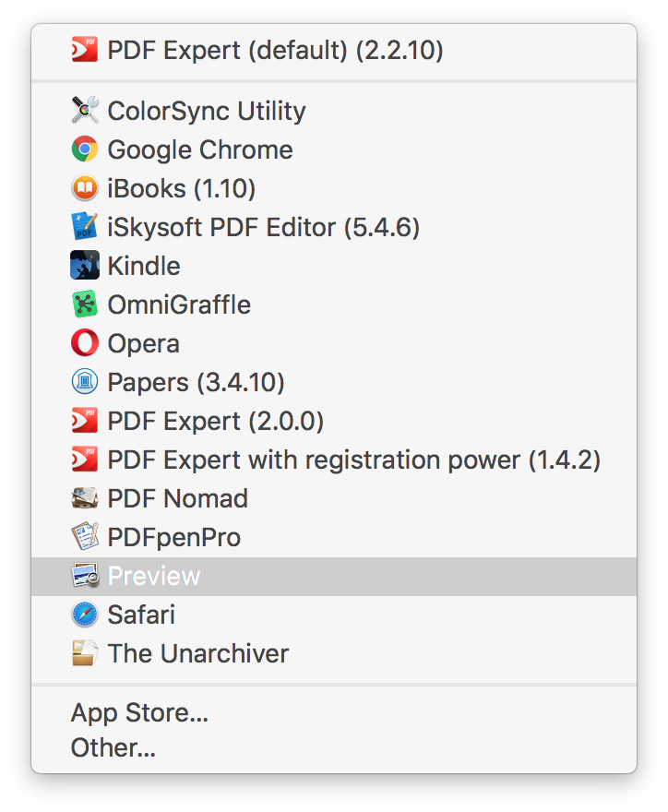Select Google Chrome menu entry
The height and width of the screenshot is (812, 668).
coord(334,149)
